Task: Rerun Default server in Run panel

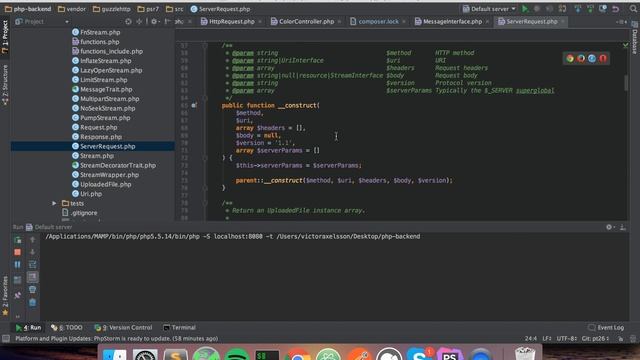Action: (18, 240)
